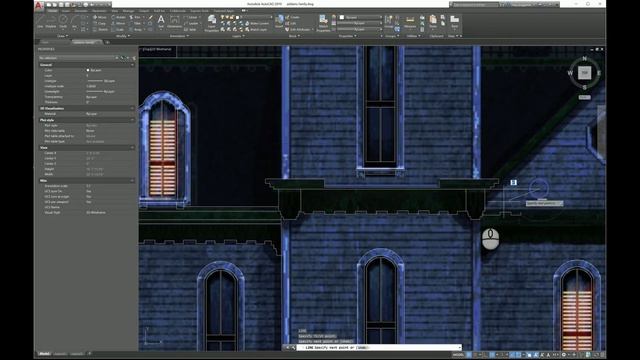The height and width of the screenshot is (360, 640).
Task: Add a new drawing tab with plus button
Action: click(x=107, y=42)
